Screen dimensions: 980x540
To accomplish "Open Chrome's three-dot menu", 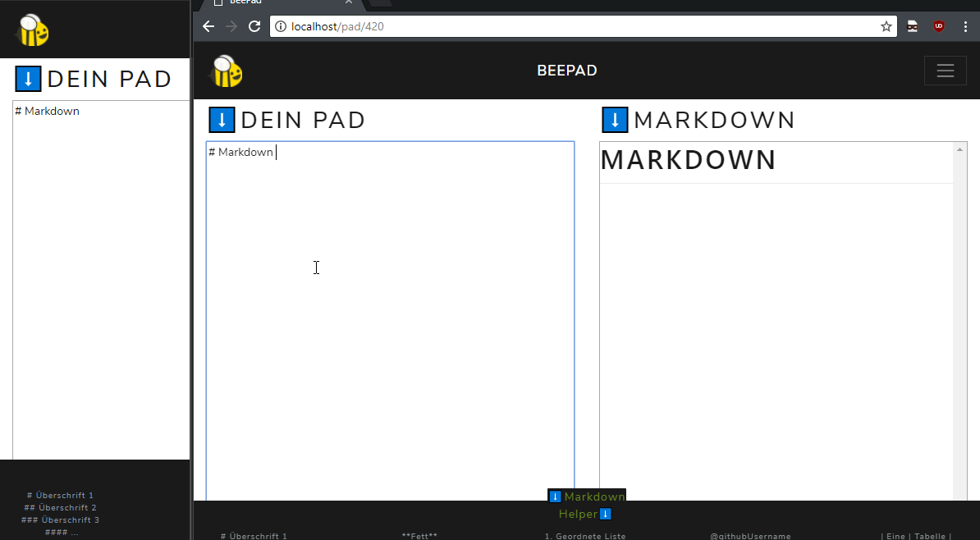I will click(965, 25).
